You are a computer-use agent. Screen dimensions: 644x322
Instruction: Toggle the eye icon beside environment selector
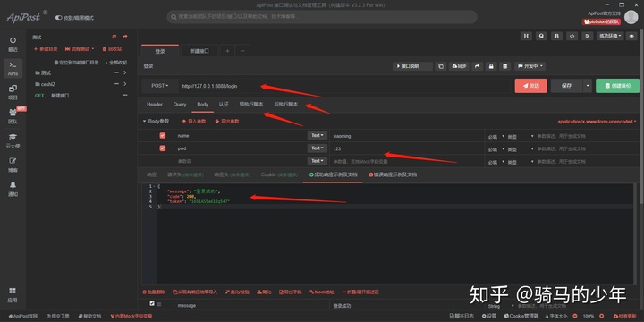(631, 36)
